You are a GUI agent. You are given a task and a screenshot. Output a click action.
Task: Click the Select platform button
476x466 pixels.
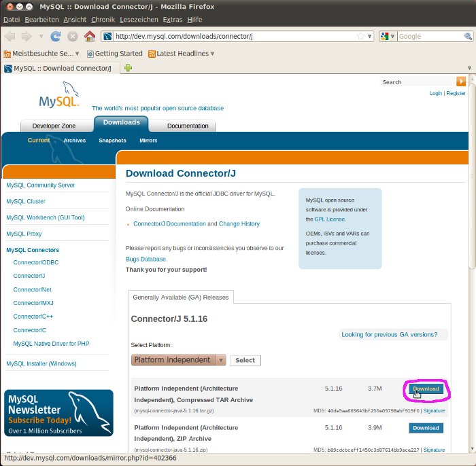coord(245,361)
